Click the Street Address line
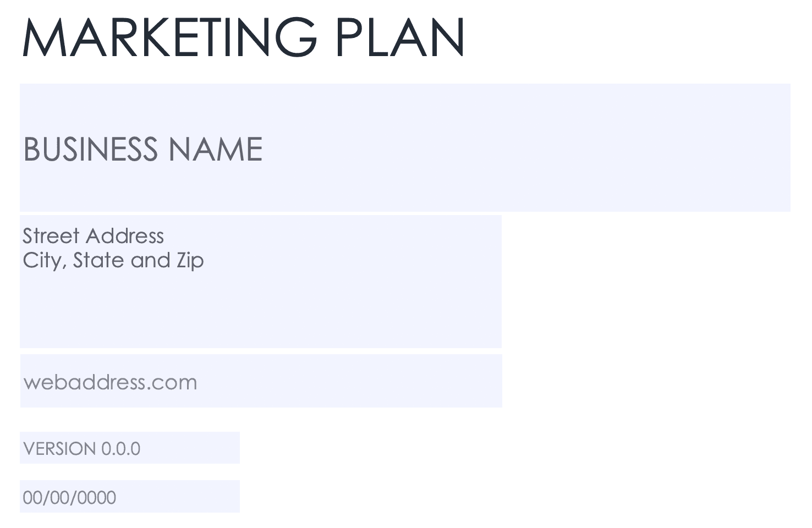Screen dimensions: 812x528 pyautogui.click(x=93, y=236)
